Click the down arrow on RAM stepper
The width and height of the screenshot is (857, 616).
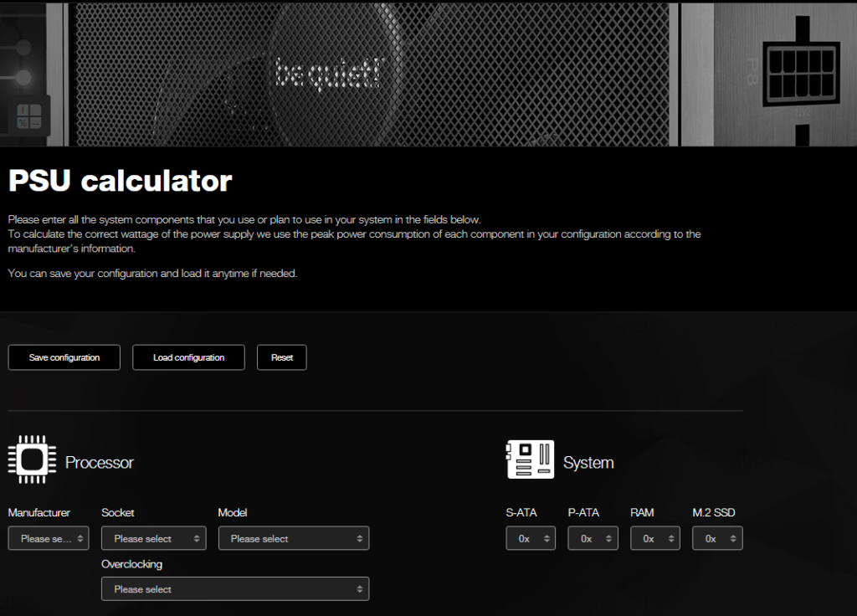tap(671, 542)
